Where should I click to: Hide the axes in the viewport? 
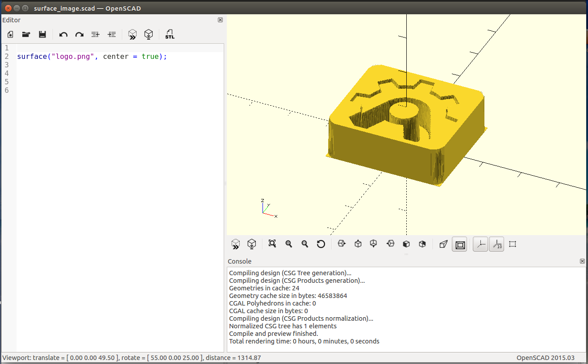coord(480,244)
